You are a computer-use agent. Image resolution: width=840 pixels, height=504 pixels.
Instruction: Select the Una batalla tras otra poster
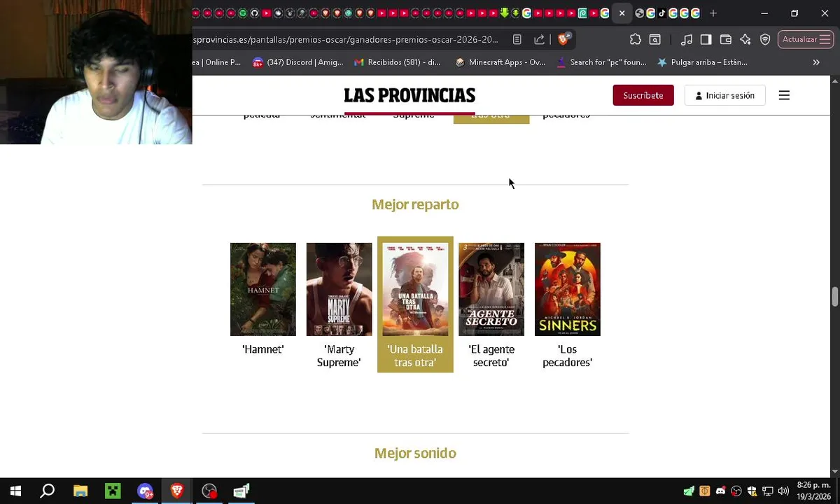pyautogui.click(x=415, y=289)
